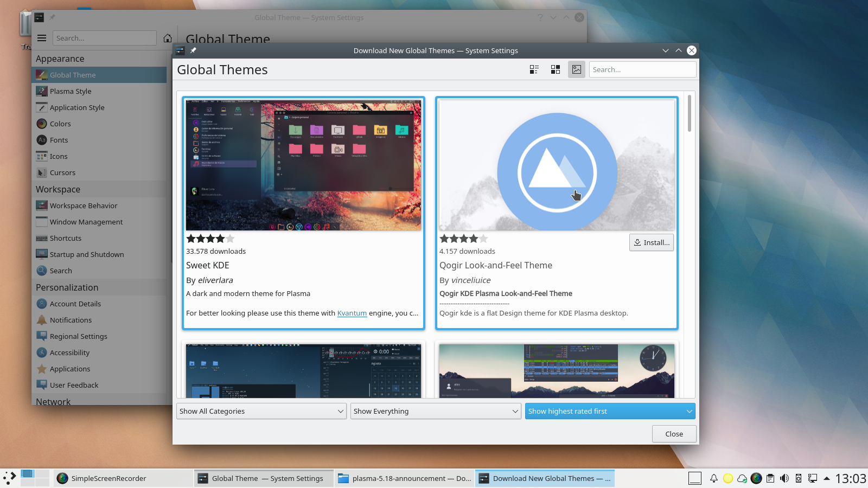The image size is (868, 488).
Task: Open the Kvantum link in Sweet KDE description
Action: click(352, 313)
